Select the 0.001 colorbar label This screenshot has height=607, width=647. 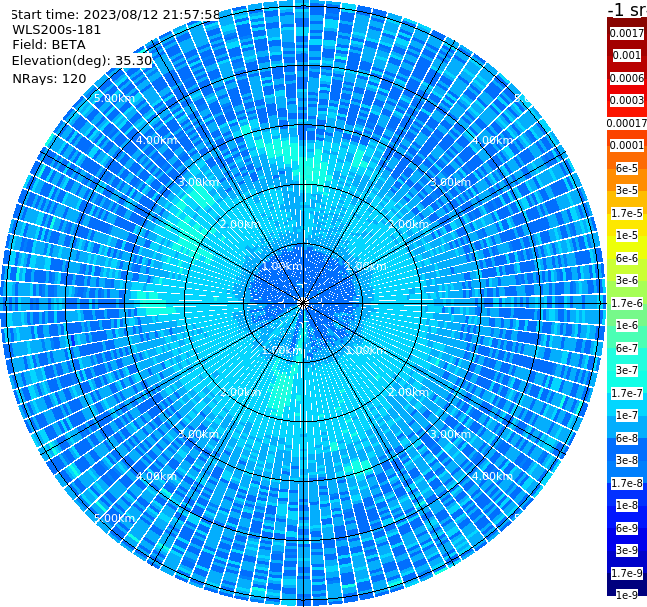(627, 55)
